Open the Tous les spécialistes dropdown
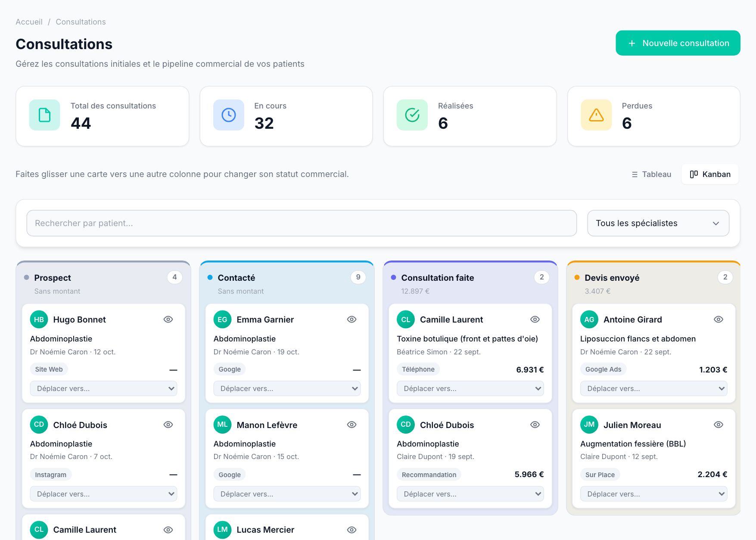This screenshot has height=540, width=756. click(x=658, y=223)
